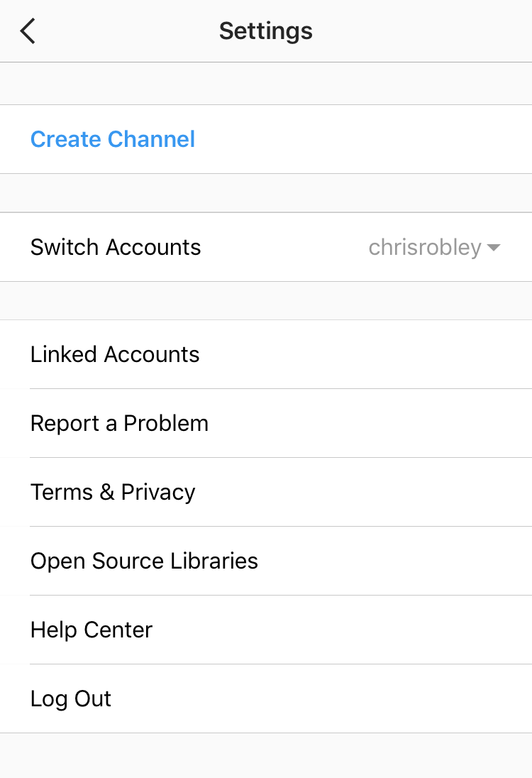Tap the Switch Accounts row
532x778 pixels.
click(x=116, y=247)
